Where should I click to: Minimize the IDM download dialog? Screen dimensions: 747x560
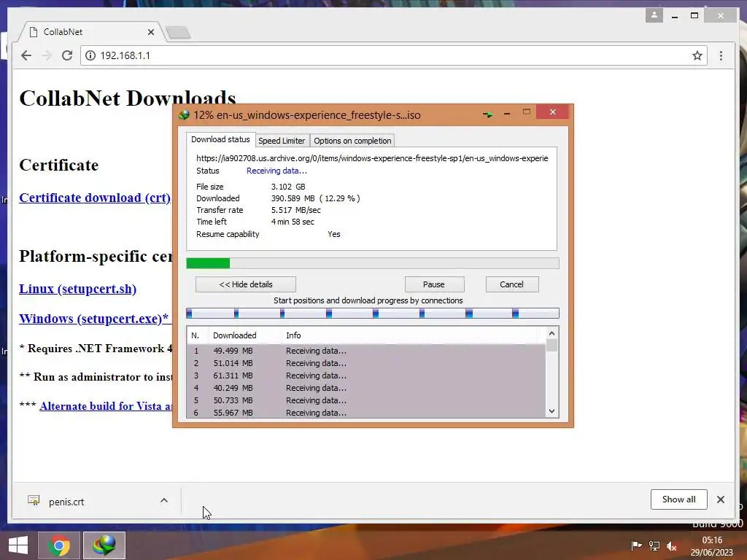coord(507,114)
